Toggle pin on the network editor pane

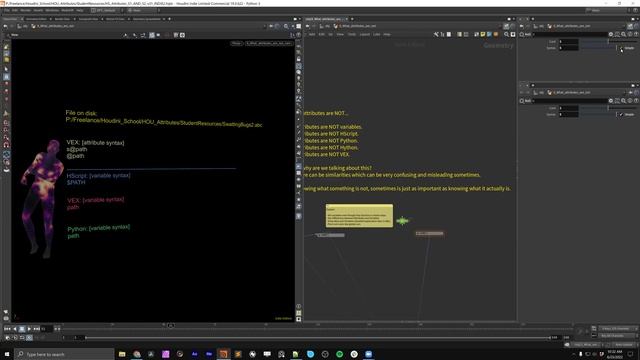pos(506,26)
